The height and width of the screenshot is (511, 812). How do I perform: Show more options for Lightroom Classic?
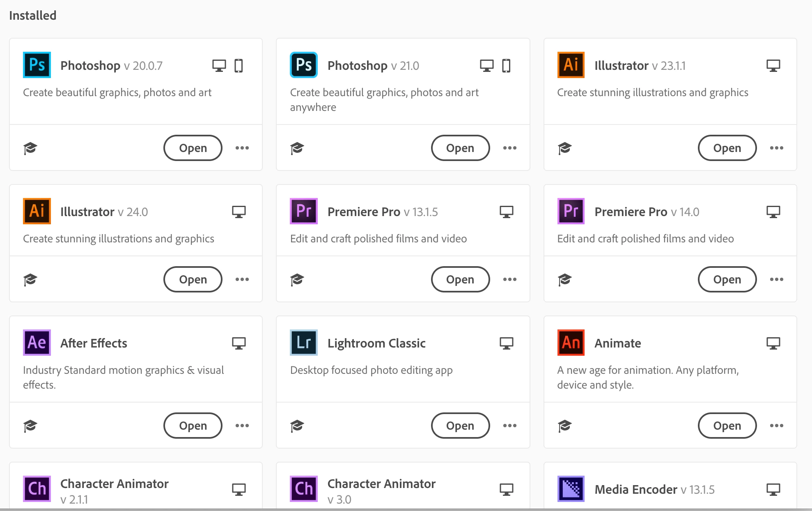509,426
